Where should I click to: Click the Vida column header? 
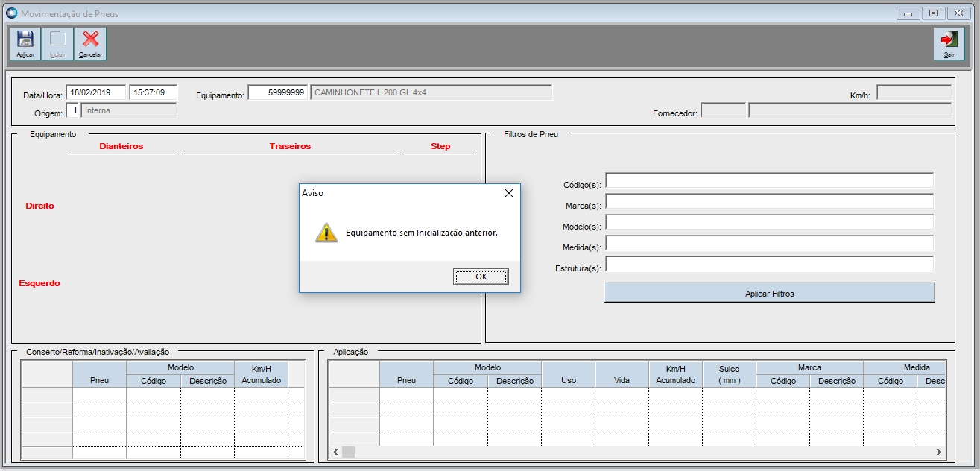click(622, 375)
